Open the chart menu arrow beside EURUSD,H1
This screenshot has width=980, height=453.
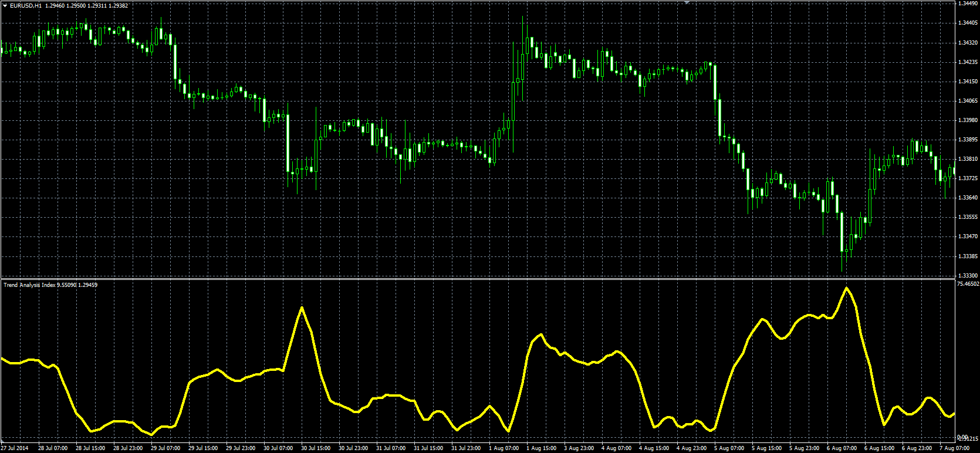pyautogui.click(x=5, y=5)
